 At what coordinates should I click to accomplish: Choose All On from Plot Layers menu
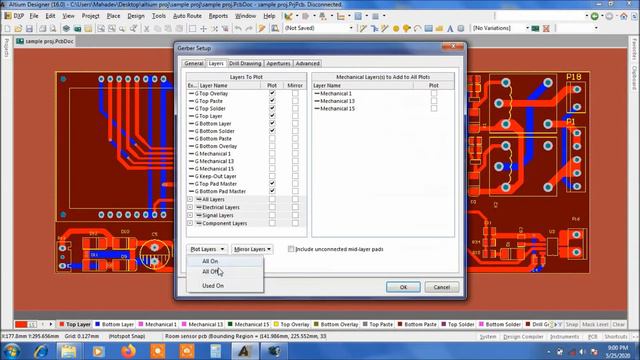[225, 261]
